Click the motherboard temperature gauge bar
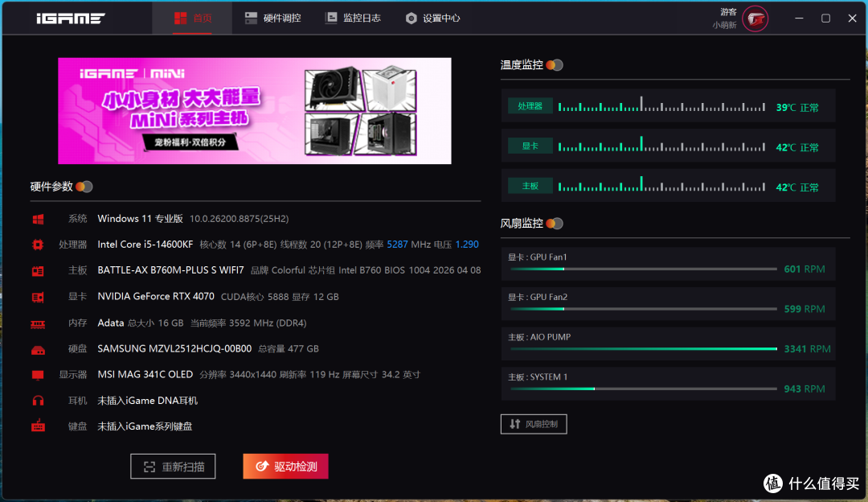 661,184
